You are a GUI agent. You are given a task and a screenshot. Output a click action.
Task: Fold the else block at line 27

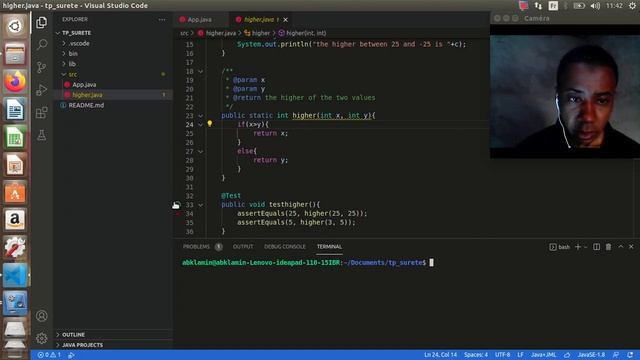[200, 151]
